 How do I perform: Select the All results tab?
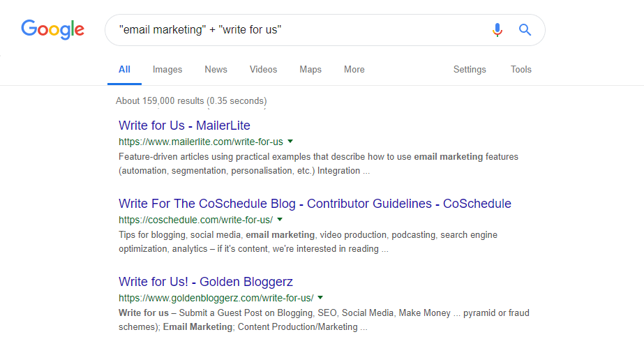click(x=124, y=70)
